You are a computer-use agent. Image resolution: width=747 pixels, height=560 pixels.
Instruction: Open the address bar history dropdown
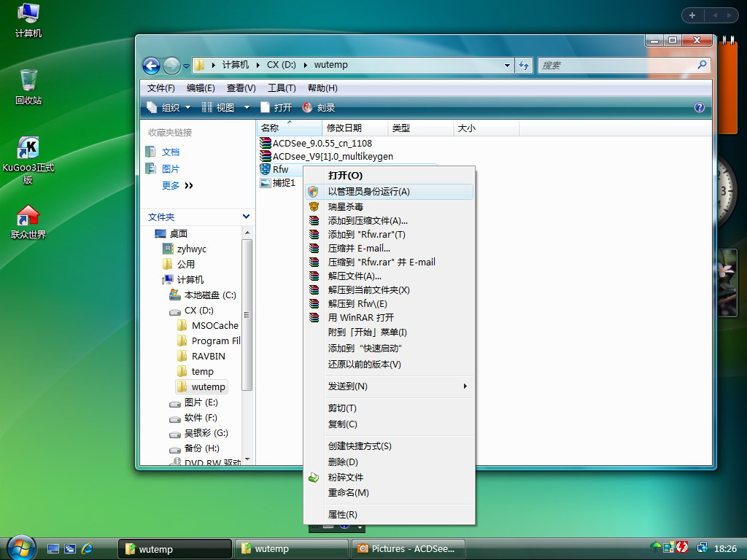(508, 65)
